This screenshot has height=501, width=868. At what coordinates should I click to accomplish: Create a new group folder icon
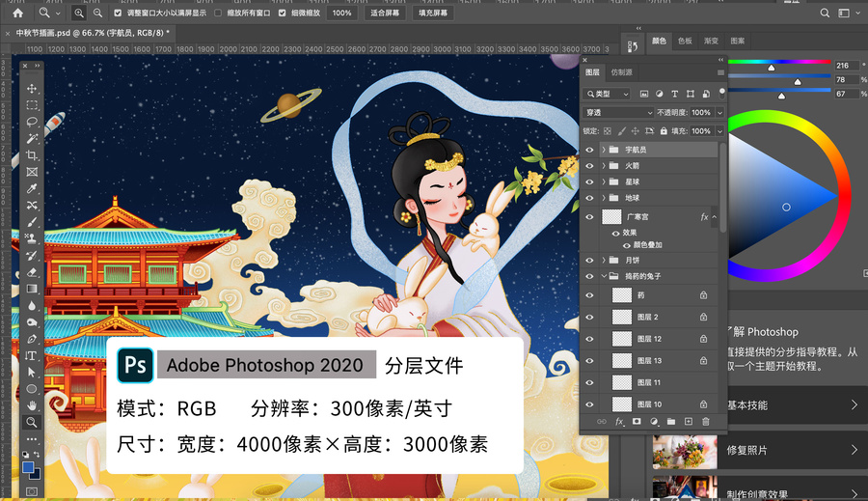pos(671,422)
